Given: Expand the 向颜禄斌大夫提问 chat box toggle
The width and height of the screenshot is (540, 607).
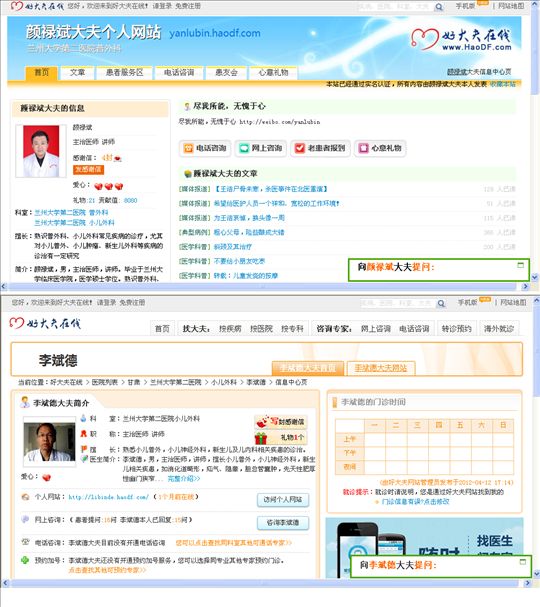Looking at the screenshot, I should pyautogui.click(x=521, y=265).
